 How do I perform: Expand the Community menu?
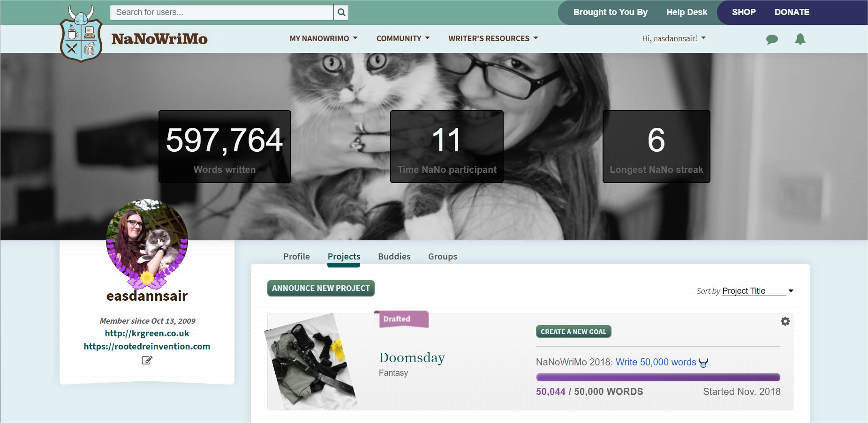pyautogui.click(x=403, y=38)
